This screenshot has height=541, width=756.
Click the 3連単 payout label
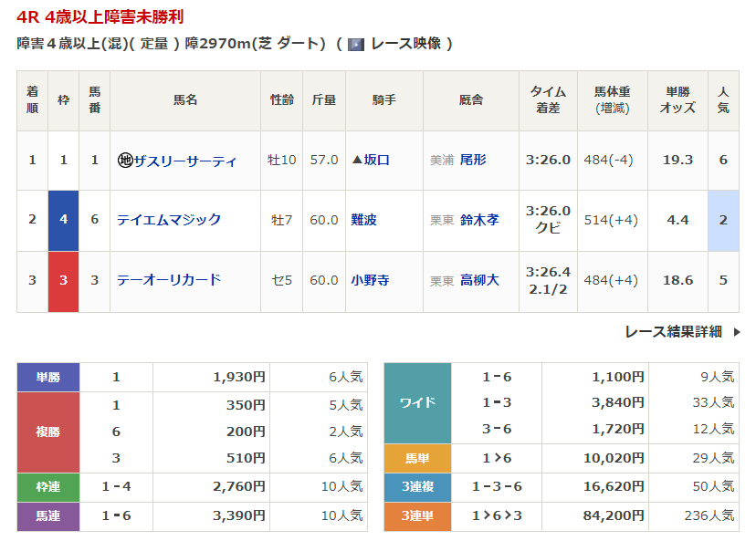417,516
